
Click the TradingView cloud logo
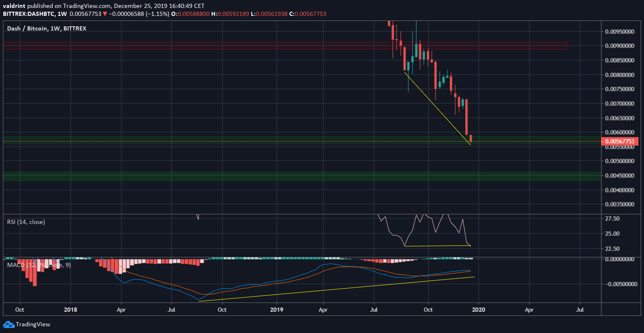click(9, 324)
